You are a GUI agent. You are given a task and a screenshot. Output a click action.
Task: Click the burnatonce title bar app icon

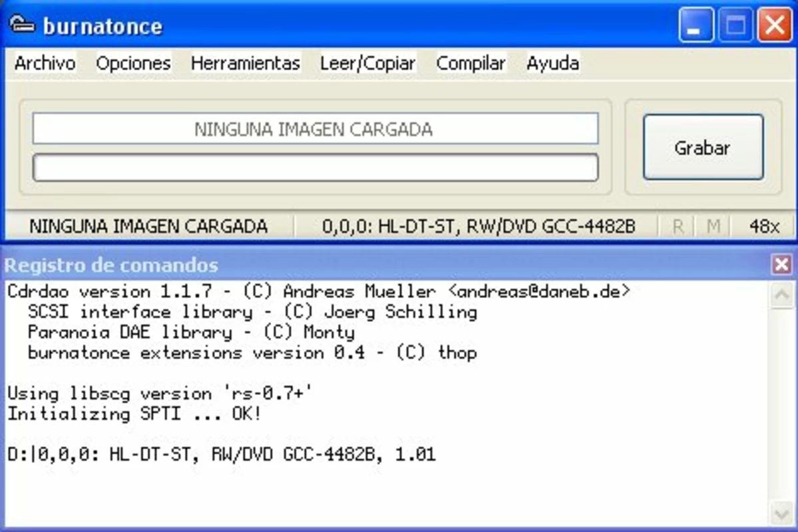tap(22, 25)
